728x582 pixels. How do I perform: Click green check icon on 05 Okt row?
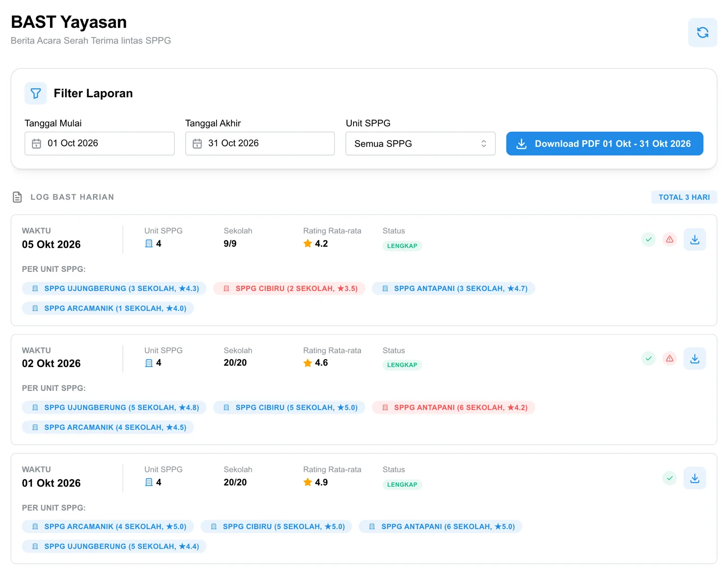[648, 240]
